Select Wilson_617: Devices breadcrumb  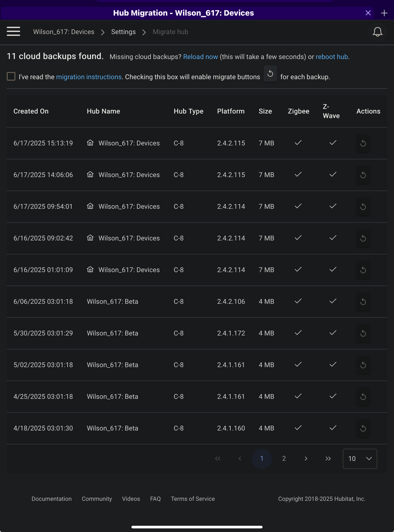64,32
